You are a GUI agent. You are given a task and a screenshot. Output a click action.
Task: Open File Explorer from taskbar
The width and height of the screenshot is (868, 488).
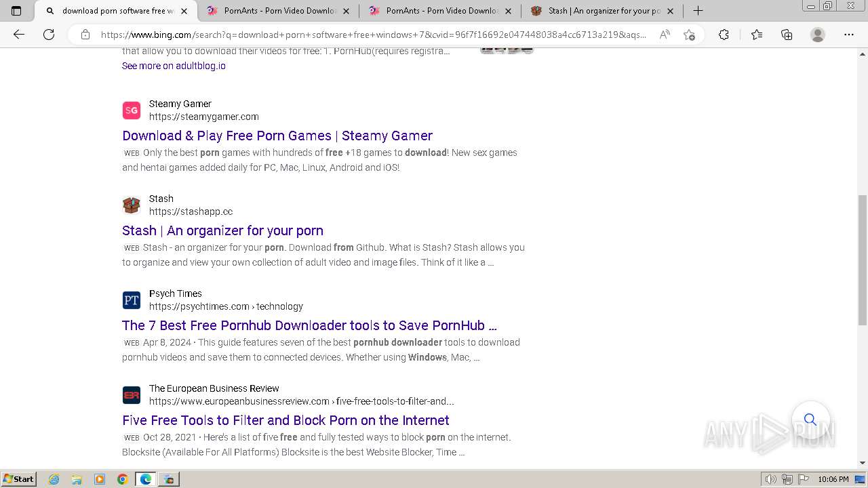click(77, 479)
